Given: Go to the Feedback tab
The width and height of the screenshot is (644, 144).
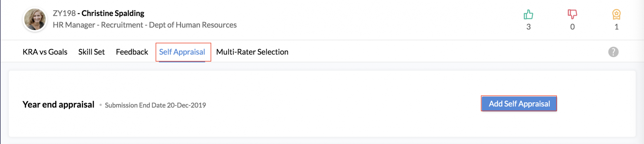Looking at the screenshot, I should click(132, 52).
